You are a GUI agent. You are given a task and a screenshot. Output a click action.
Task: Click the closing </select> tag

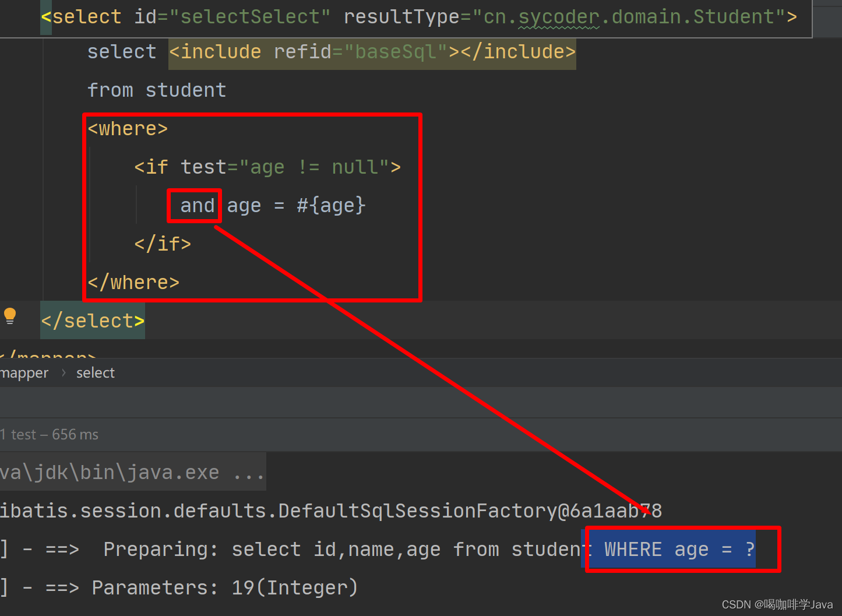point(93,321)
